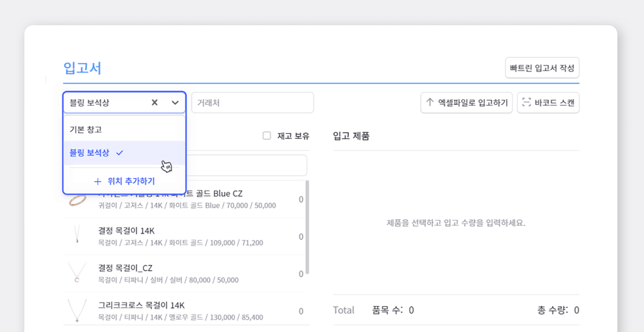Enable the 재고 보유 checkbox
This screenshot has height=332, width=644.
click(x=267, y=136)
